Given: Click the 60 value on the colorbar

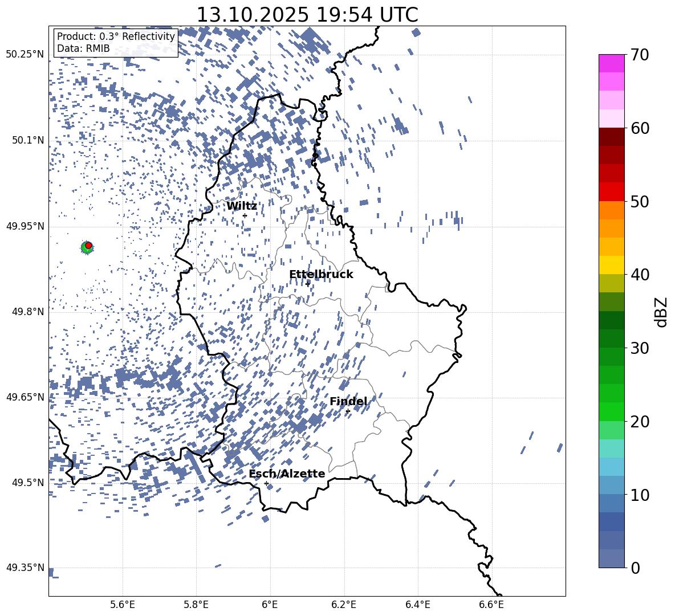Looking at the screenshot, I should click(x=640, y=128).
